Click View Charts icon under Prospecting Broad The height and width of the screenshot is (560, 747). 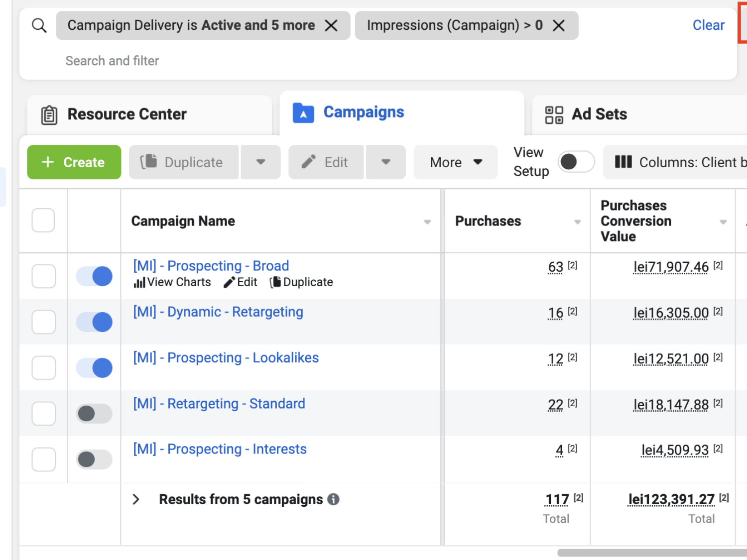tap(139, 283)
